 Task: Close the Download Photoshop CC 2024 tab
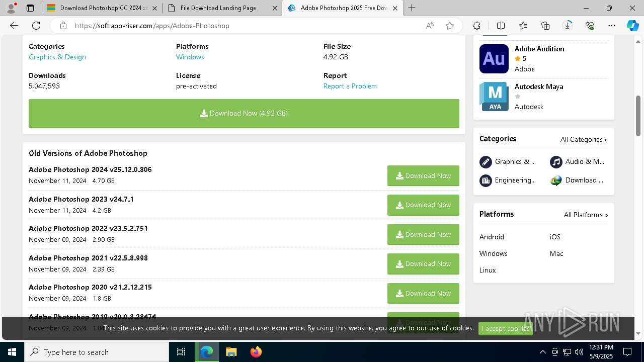tap(154, 8)
